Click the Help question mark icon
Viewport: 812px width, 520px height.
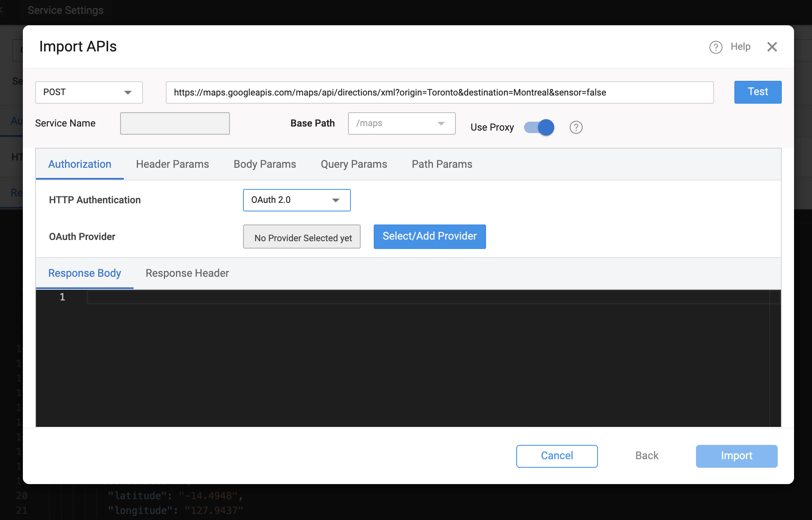(x=716, y=47)
